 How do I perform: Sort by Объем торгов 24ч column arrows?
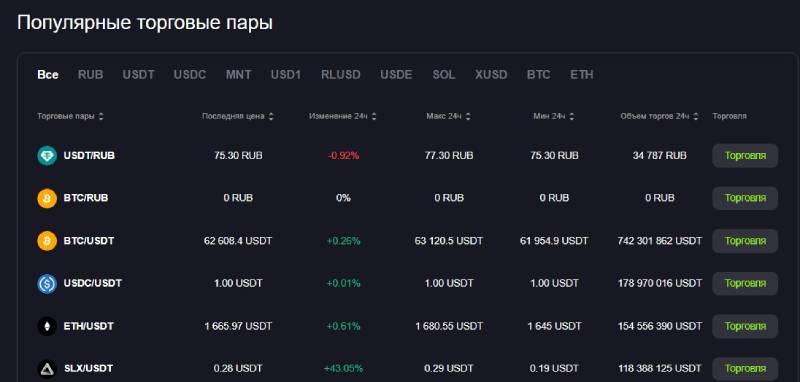(696, 117)
